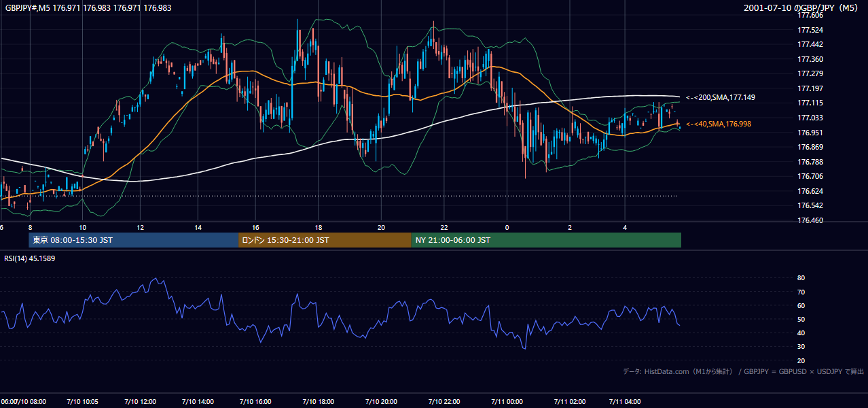Click price axis value 176.706

810,176
